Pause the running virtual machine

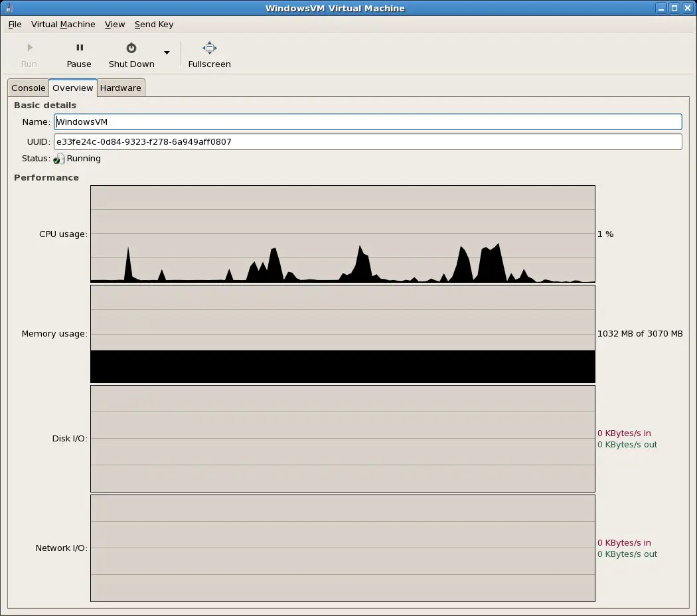tap(79, 53)
